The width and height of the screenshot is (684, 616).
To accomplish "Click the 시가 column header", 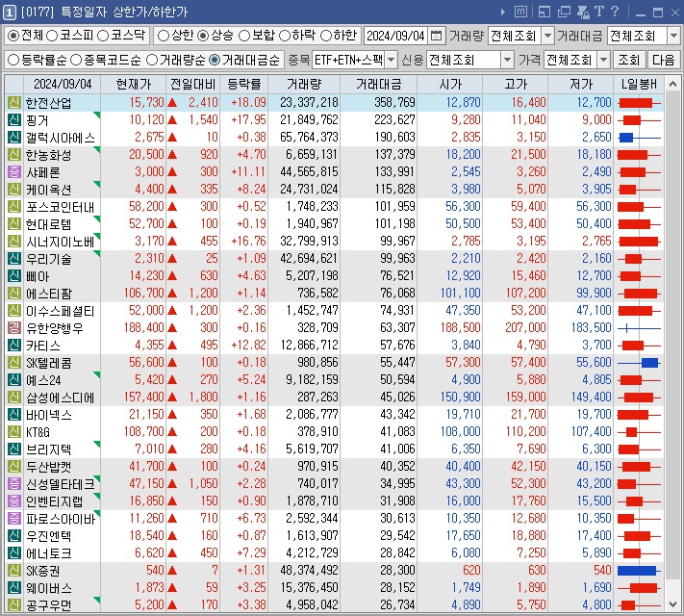I will [x=450, y=85].
